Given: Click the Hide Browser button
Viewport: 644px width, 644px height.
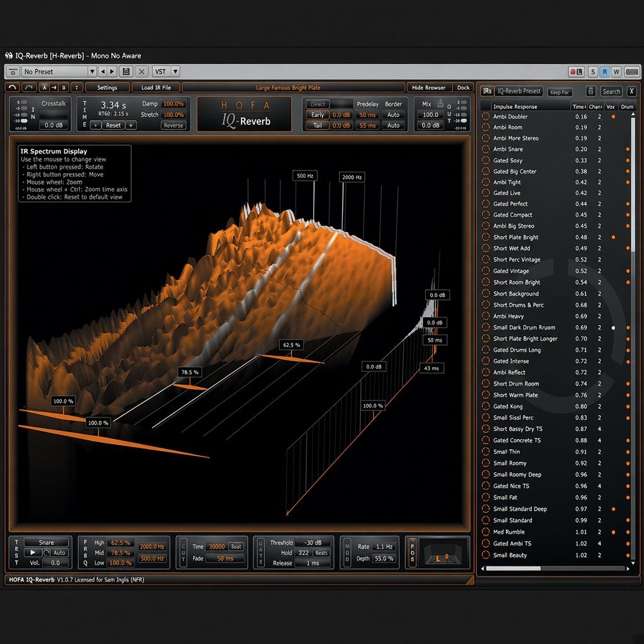Looking at the screenshot, I should point(429,87).
